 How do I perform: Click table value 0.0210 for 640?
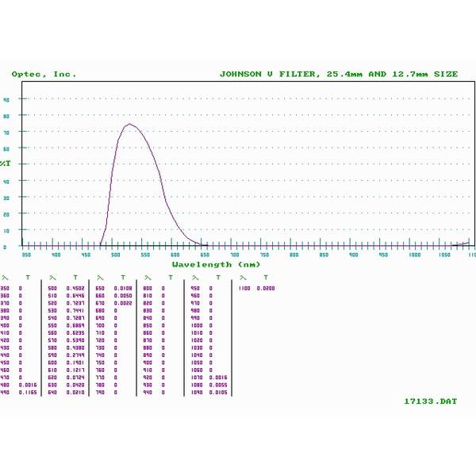pyautogui.click(x=75, y=393)
